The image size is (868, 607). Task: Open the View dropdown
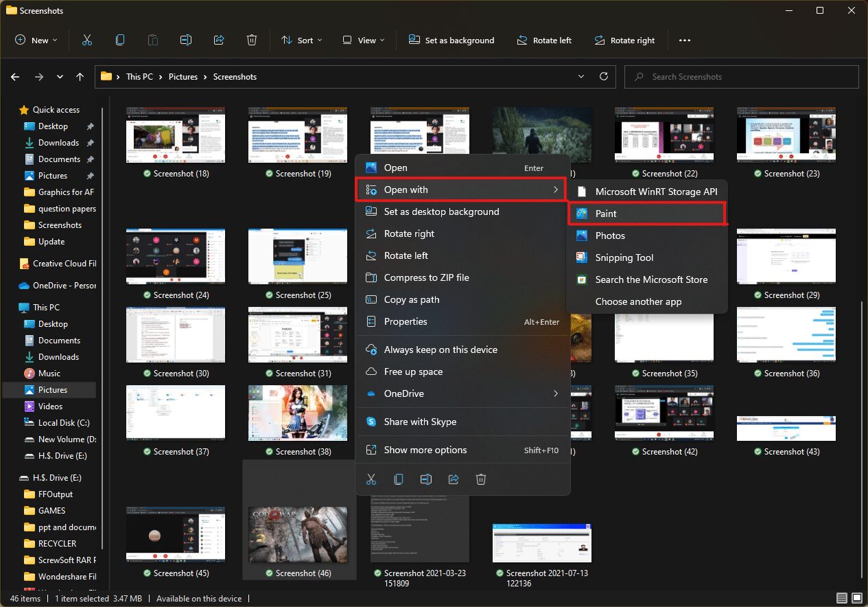pos(364,41)
